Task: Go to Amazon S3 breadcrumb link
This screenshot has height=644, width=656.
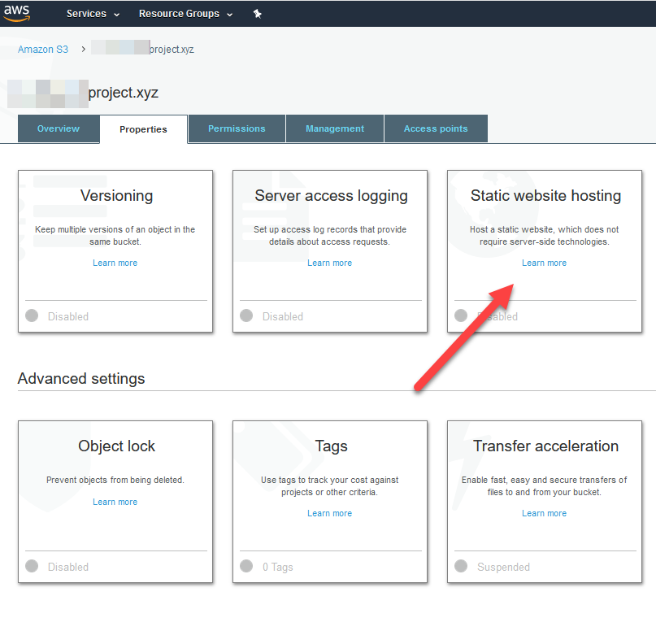Action: click(42, 50)
